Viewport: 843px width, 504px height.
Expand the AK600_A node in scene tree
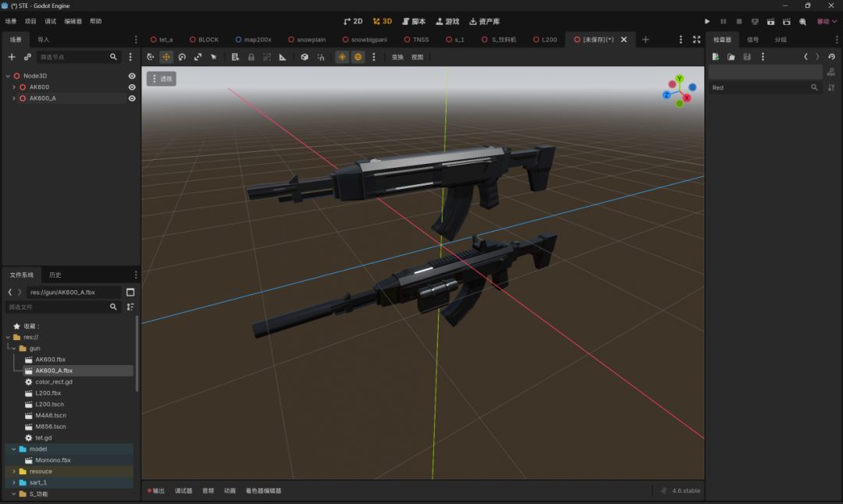pos(13,98)
